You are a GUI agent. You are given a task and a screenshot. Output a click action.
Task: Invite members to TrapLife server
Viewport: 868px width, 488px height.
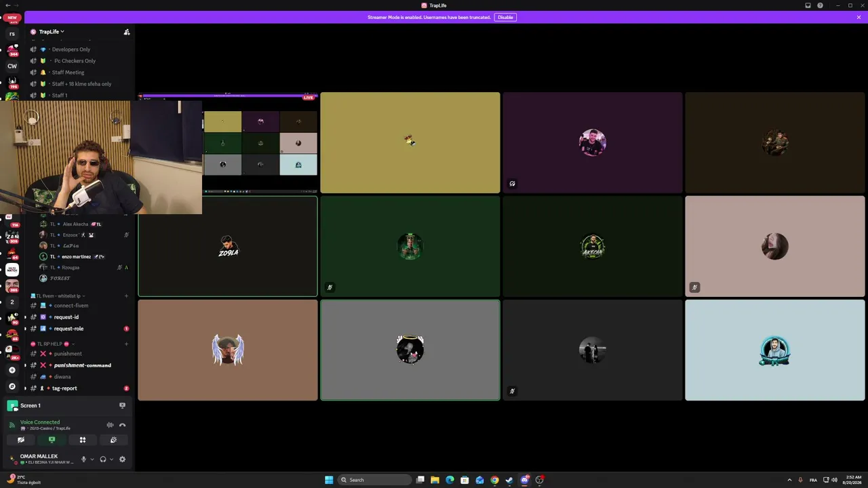[x=126, y=32]
